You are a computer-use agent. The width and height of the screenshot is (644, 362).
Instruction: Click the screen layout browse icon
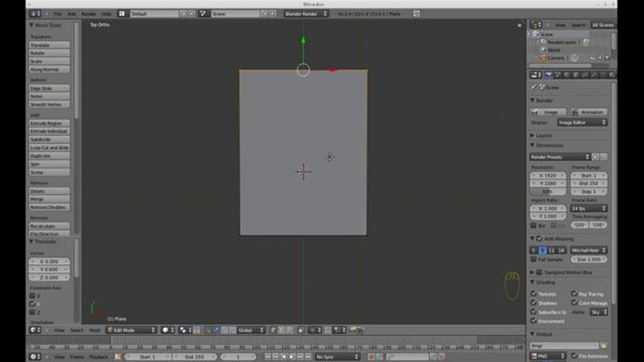click(x=122, y=14)
